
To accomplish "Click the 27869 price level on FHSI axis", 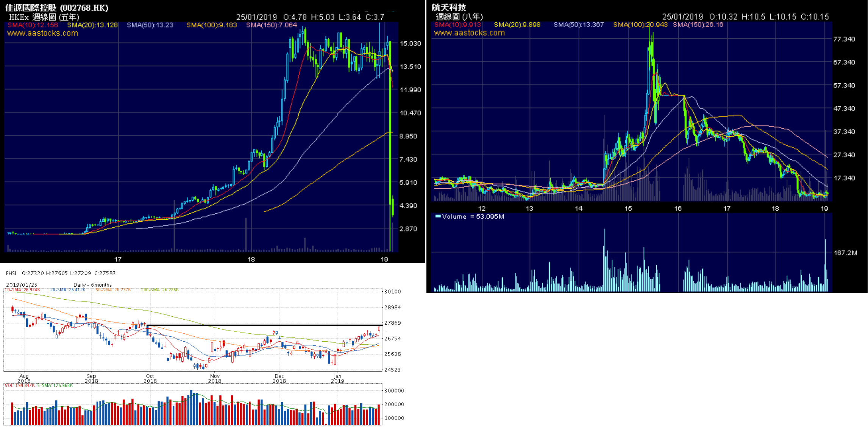I will pyautogui.click(x=392, y=323).
